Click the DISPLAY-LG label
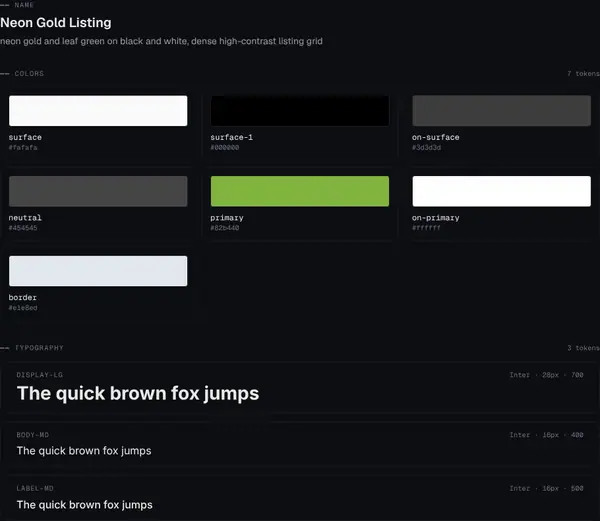 39,375
